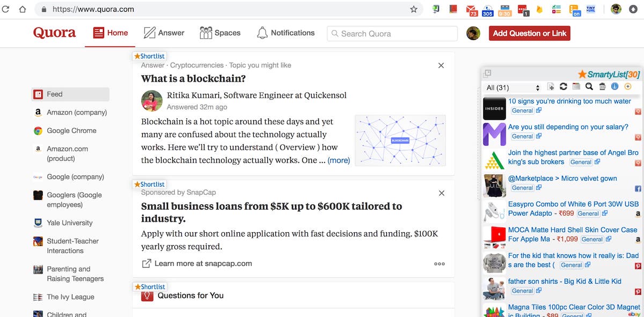Open the blue info icon in SmartyList
This screenshot has width=644, height=317.
[615, 87]
